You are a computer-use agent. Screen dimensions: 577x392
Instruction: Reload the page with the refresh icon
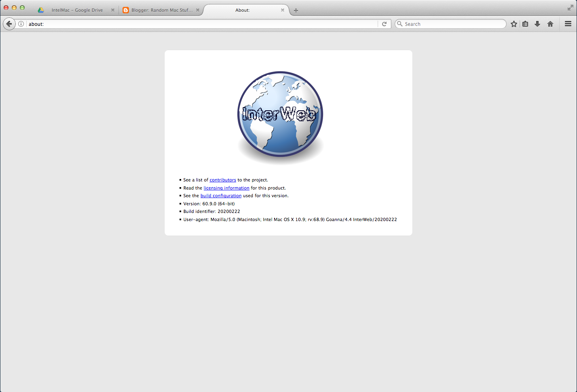385,24
